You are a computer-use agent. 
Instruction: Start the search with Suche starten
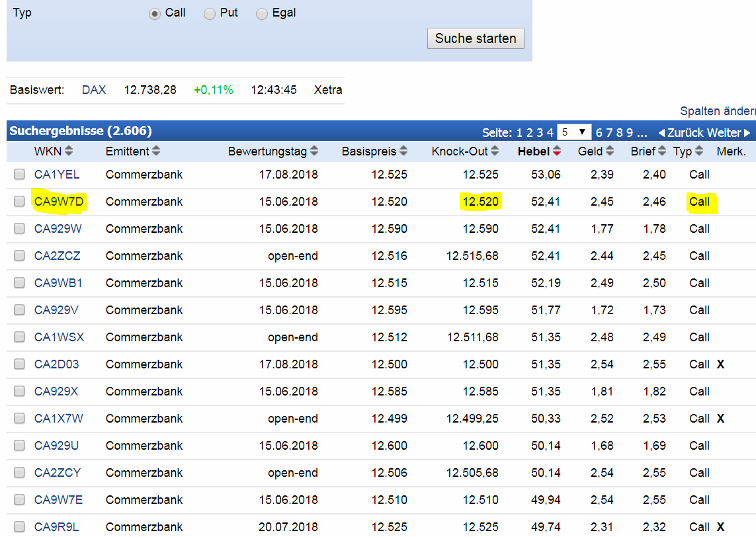pos(476,38)
